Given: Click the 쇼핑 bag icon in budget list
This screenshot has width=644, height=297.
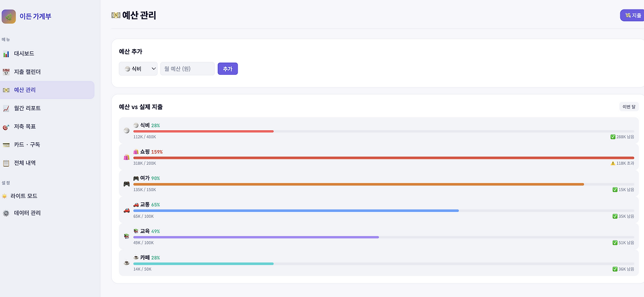Looking at the screenshot, I should point(126,157).
